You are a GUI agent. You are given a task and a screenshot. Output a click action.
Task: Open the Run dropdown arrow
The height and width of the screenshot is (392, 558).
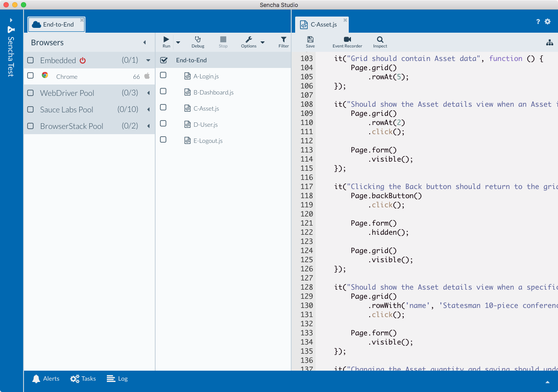click(x=178, y=42)
